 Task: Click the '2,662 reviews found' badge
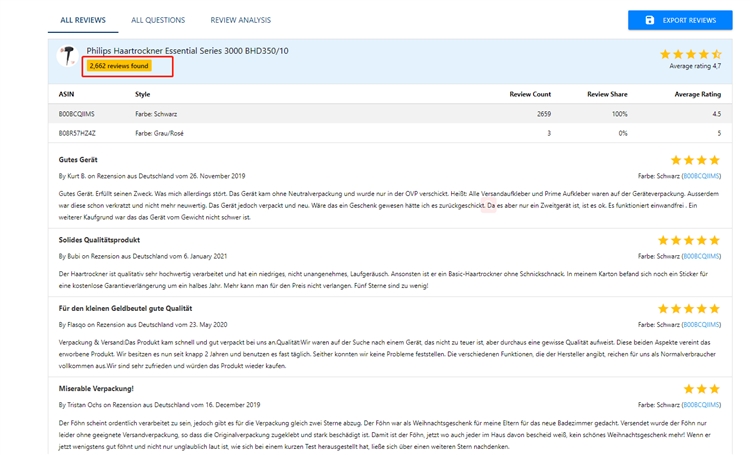pos(119,66)
